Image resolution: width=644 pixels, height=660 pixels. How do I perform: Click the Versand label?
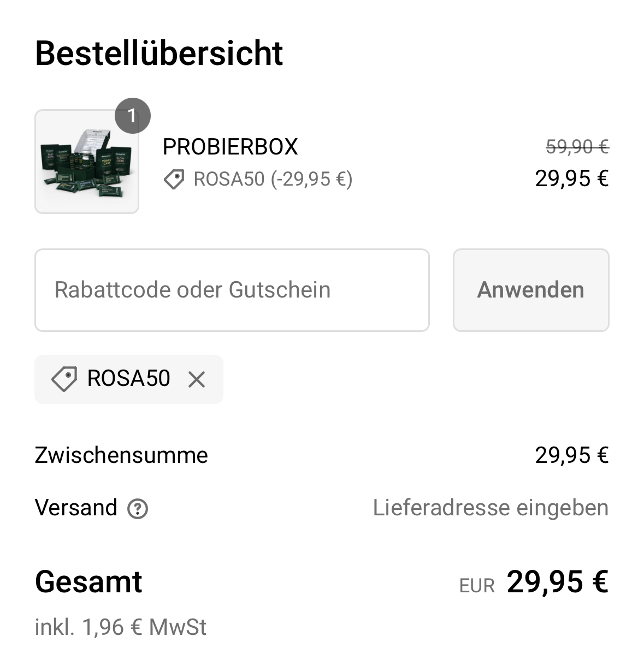[76, 508]
